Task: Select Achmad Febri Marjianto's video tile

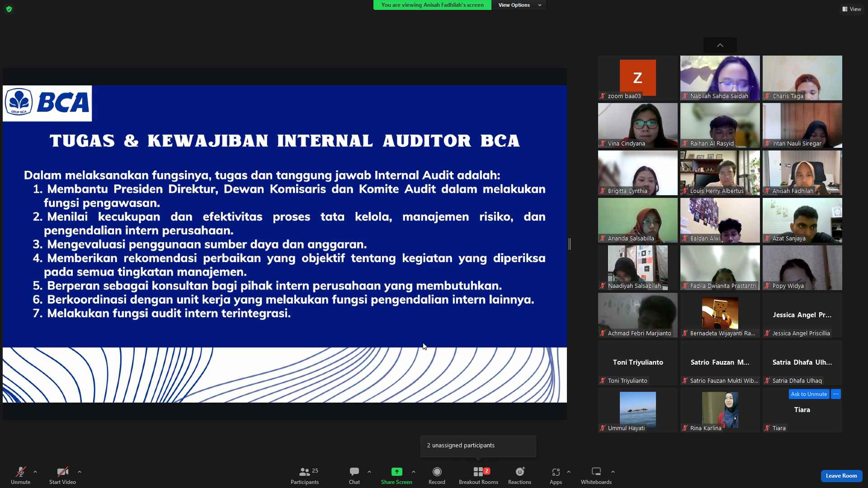Action: point(638,315)
